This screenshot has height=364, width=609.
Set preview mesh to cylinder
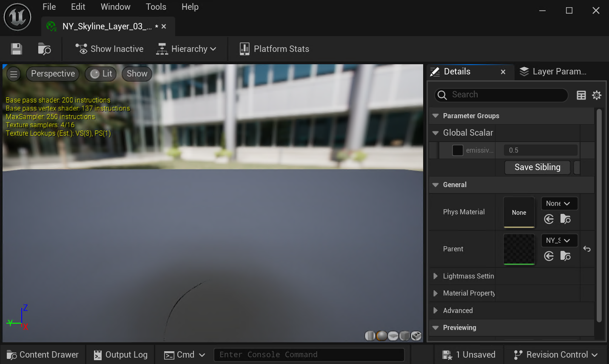click(370, 336)
